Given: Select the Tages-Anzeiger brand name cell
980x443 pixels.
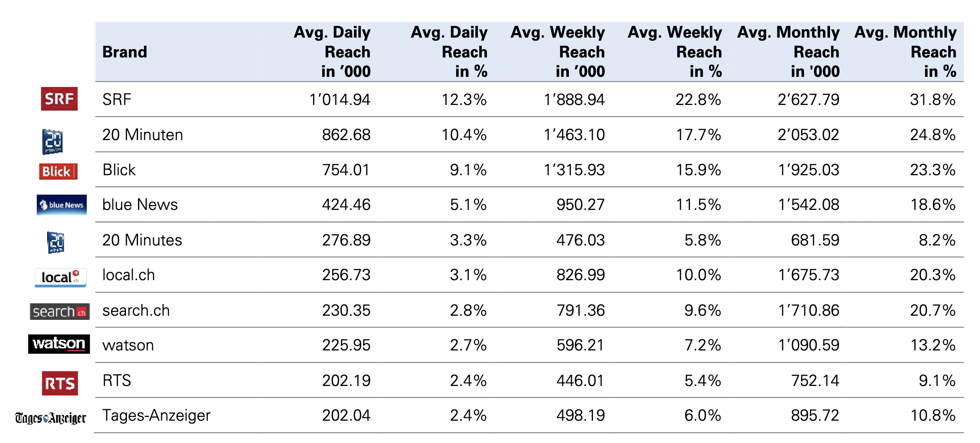Looking at the screenshot, I should pos(156,415).
